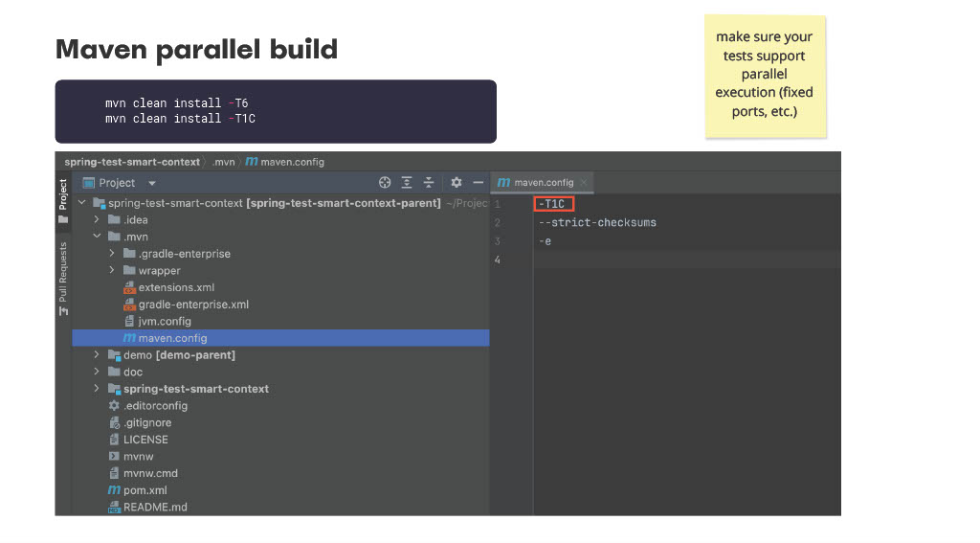Click the .mvn folder icon
Screen dimensions: 980x543
tap(114, 237)
